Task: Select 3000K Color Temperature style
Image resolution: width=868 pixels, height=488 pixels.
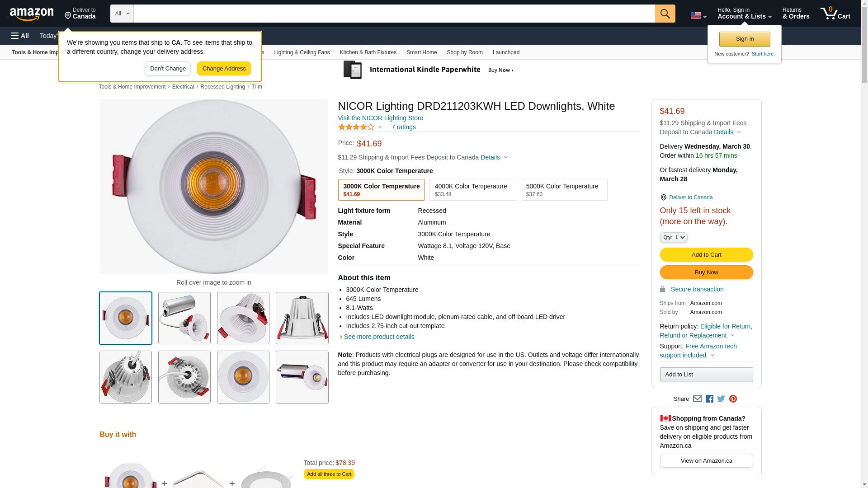Action: tap(381, 190)
